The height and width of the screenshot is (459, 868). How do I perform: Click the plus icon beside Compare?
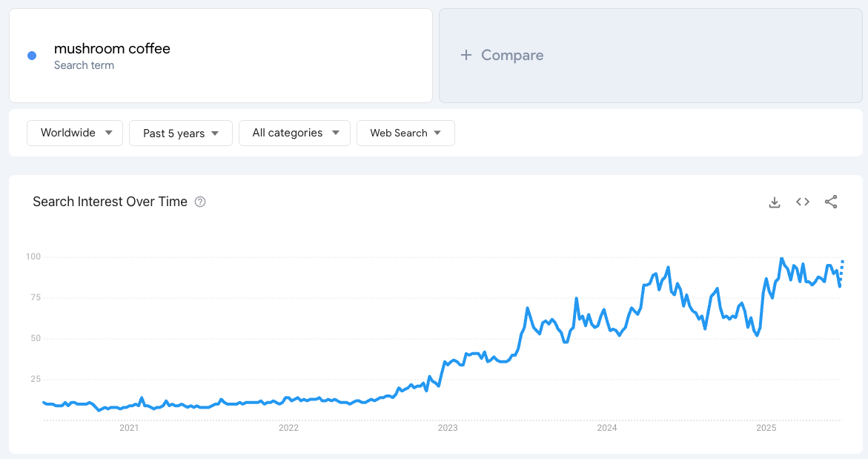point(466,55)
